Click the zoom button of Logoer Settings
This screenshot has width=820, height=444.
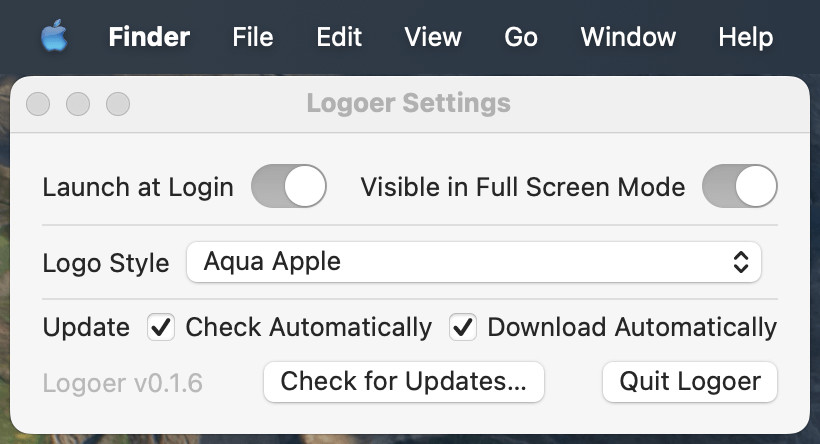click(x=118, y=104)
